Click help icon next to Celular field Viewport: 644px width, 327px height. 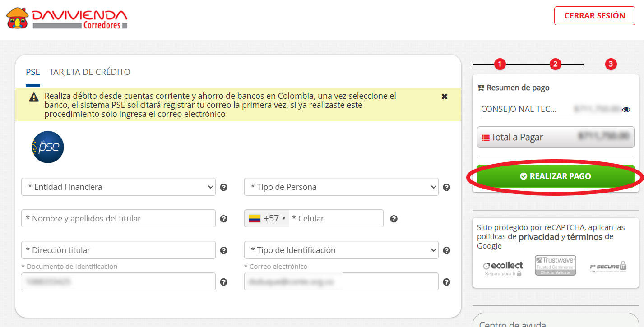(x=394, y=219)
